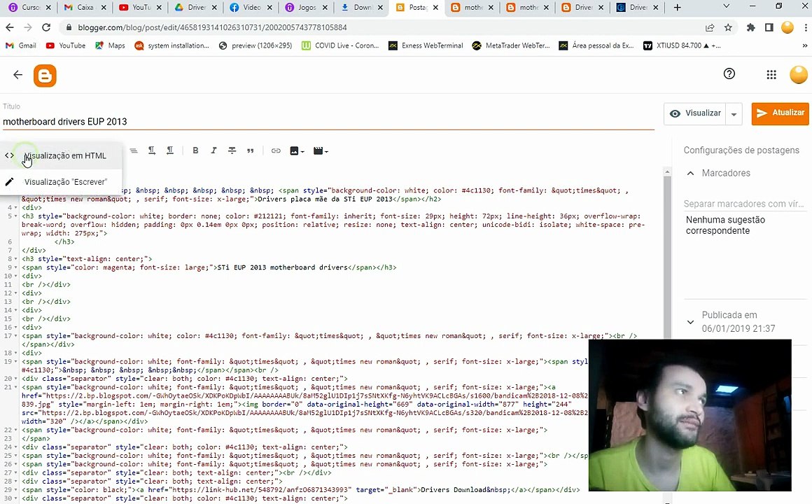812x504 pixels.
Task: Open a new browser tab
Action: click(x=678, y=7)
